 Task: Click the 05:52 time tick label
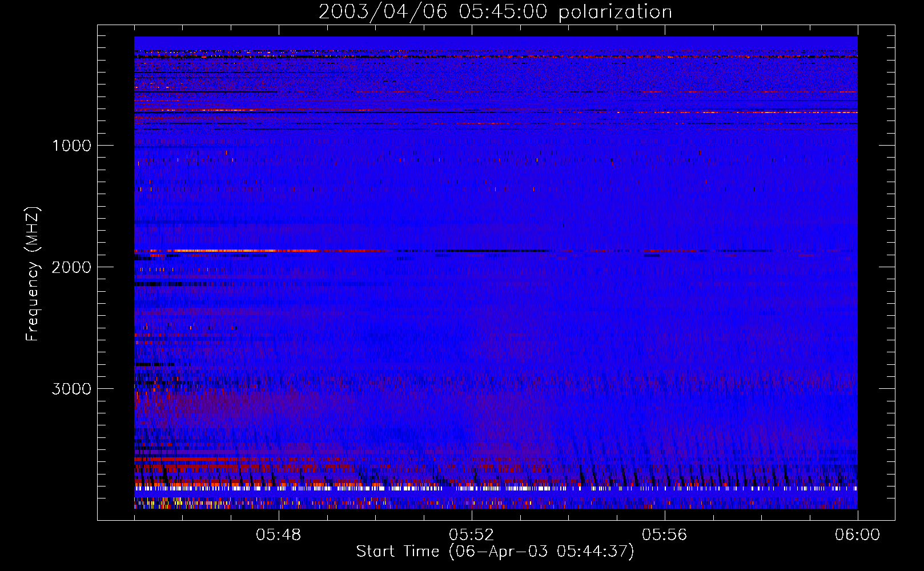pyautogui.click(x=472, y=534)
